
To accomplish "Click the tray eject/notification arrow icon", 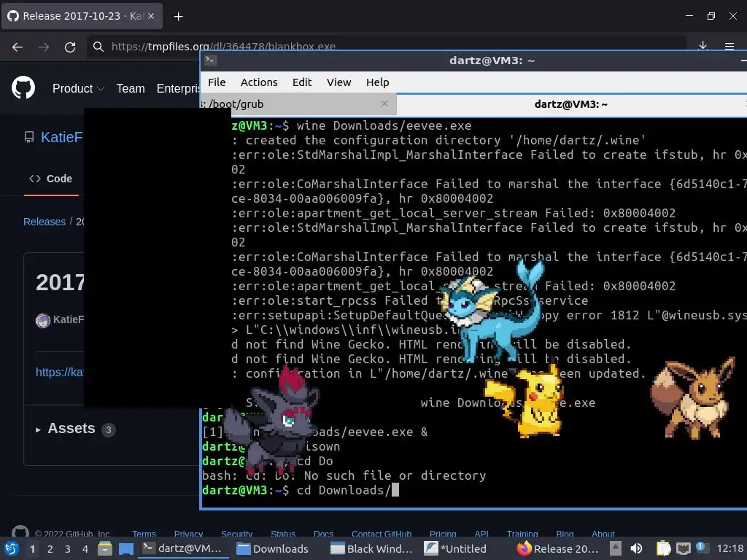I will (x=616, y=548).
